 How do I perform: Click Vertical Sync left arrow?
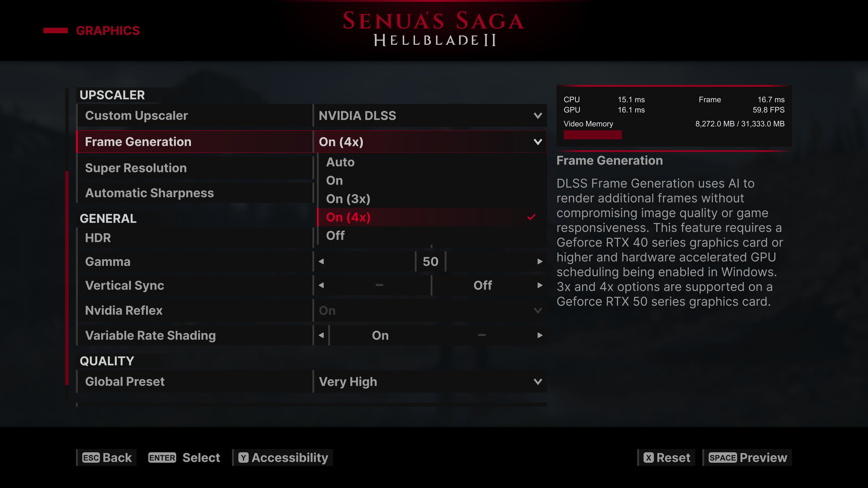pyautogui.click(x=321, y=285)
